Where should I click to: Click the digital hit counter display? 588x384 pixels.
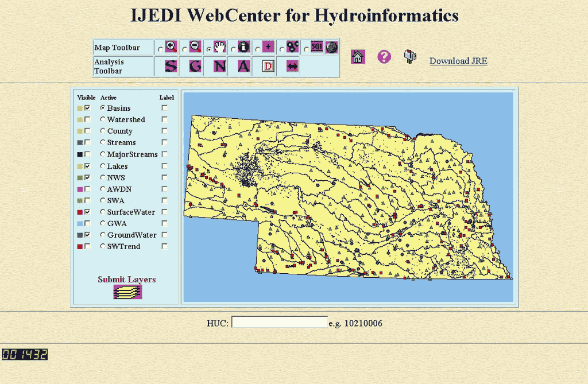25,354
